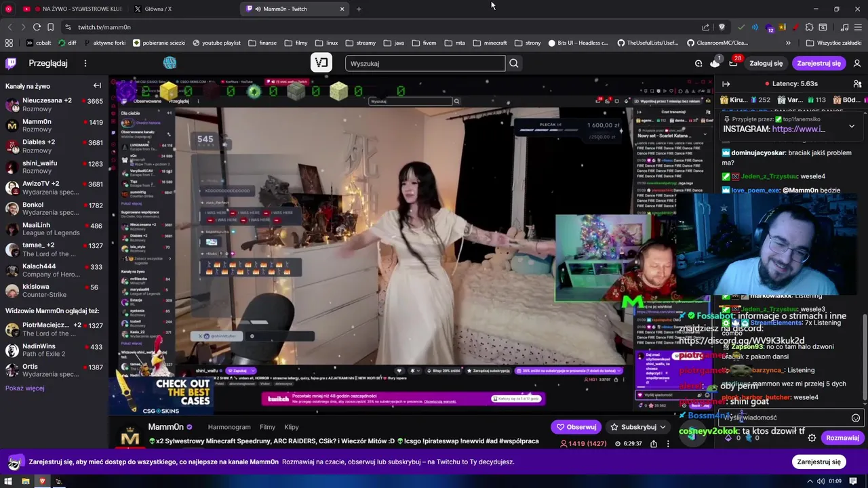
Task: Open Kalach444 channel in sidebar
Action: pos(54,270)
